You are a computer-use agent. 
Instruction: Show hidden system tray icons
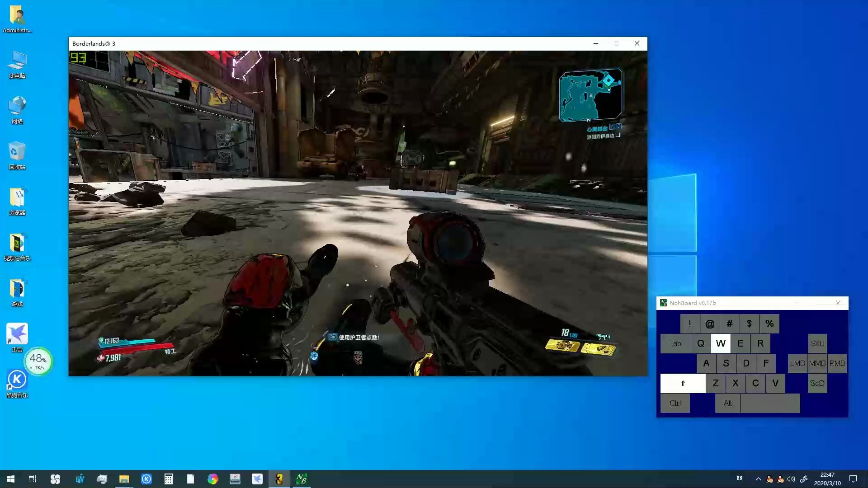point(758,479)
